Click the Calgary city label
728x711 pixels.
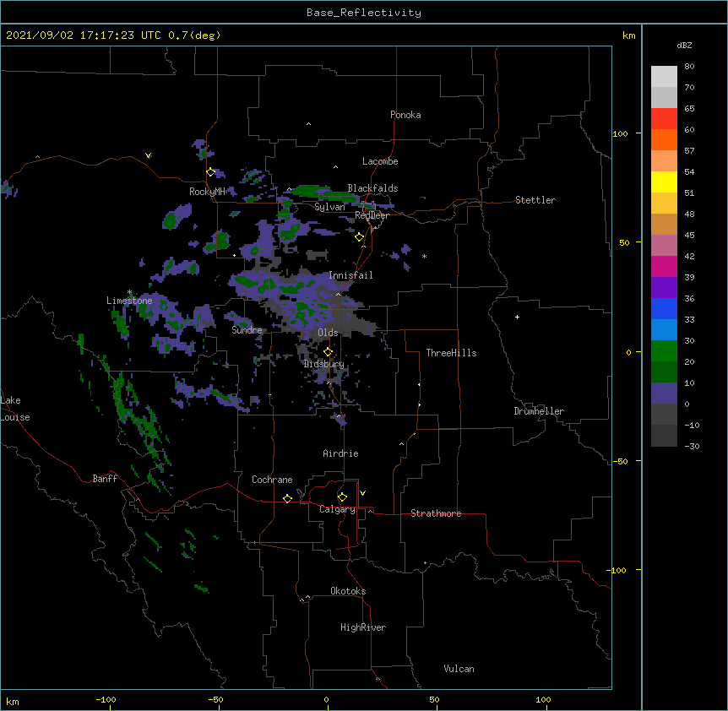(x=337, y=509)
